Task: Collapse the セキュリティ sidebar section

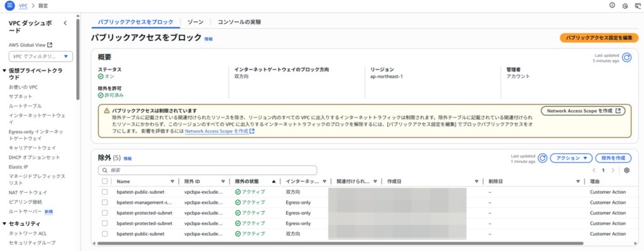Action: coord(4,223)
